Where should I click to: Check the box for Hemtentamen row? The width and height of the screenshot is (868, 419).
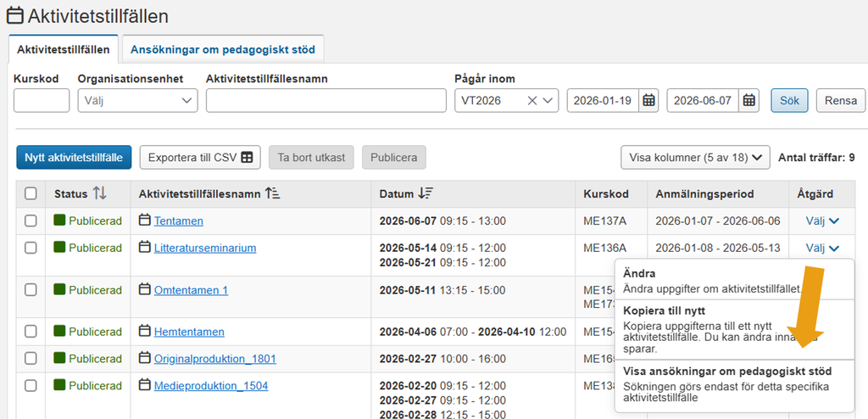pyautogui.click(x=31, y=332)
